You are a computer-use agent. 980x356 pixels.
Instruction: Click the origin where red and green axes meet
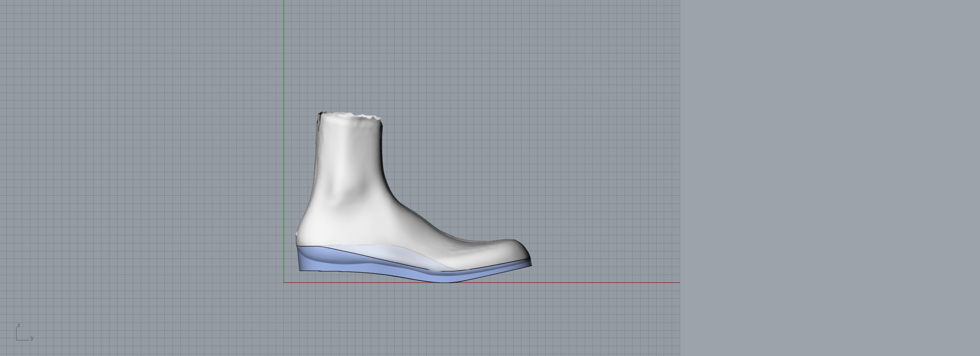284,282
